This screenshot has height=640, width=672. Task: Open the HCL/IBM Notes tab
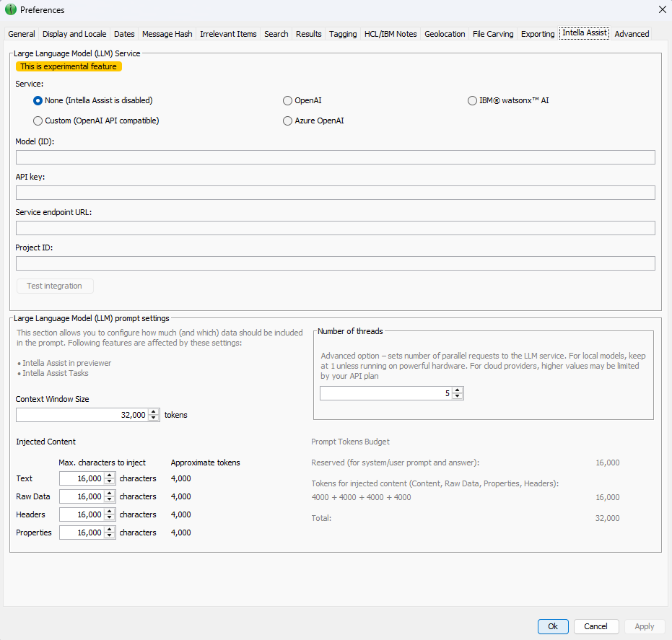390,33
